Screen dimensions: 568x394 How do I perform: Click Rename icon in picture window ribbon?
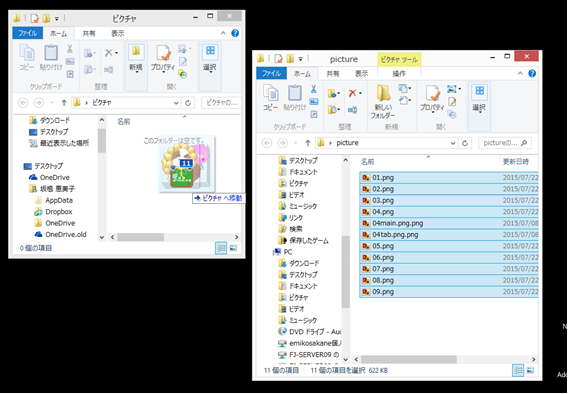(x=352, y=110)
